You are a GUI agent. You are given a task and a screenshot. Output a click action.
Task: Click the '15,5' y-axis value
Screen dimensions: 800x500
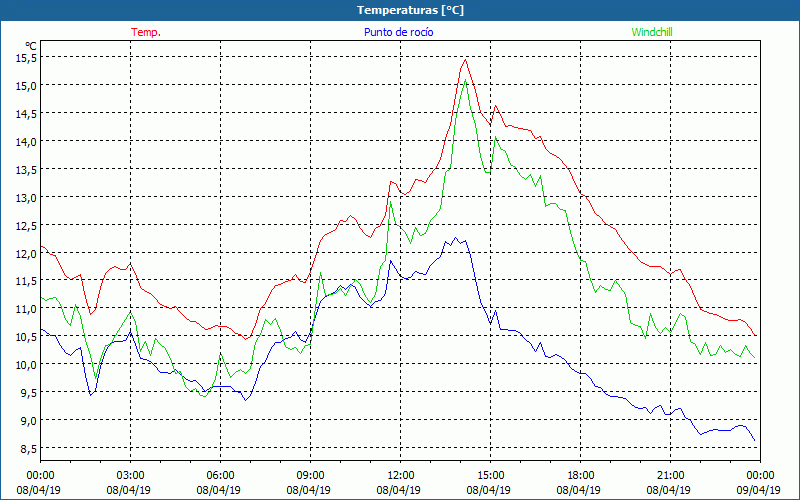point(27,58)
